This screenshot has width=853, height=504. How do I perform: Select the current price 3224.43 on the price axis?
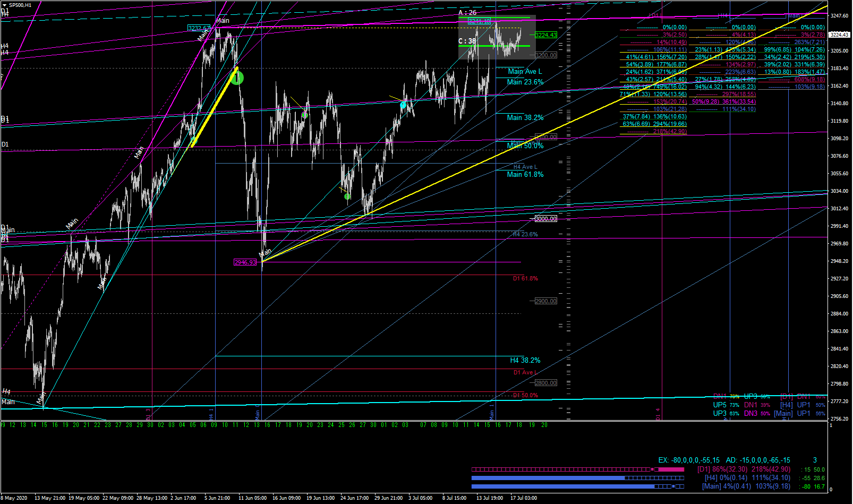pos(839,35)
